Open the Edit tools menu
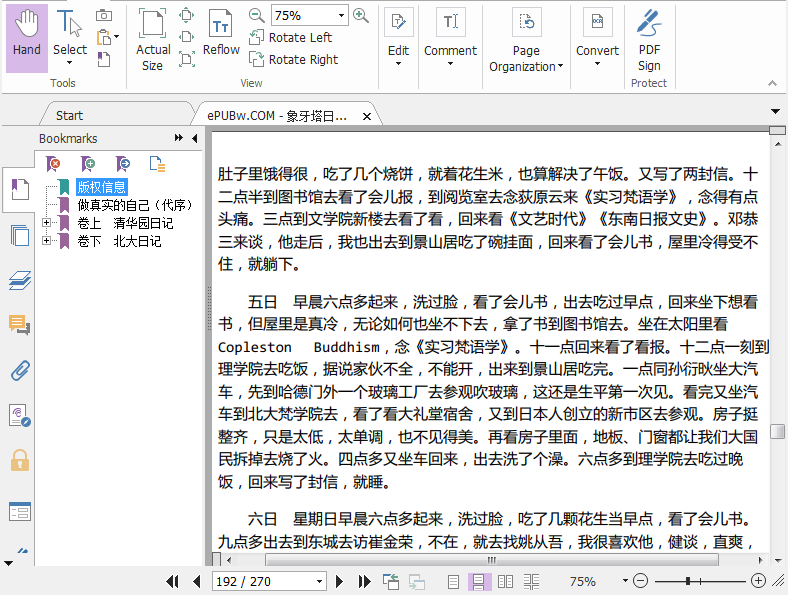788x595 pixels. pos(399,39)
